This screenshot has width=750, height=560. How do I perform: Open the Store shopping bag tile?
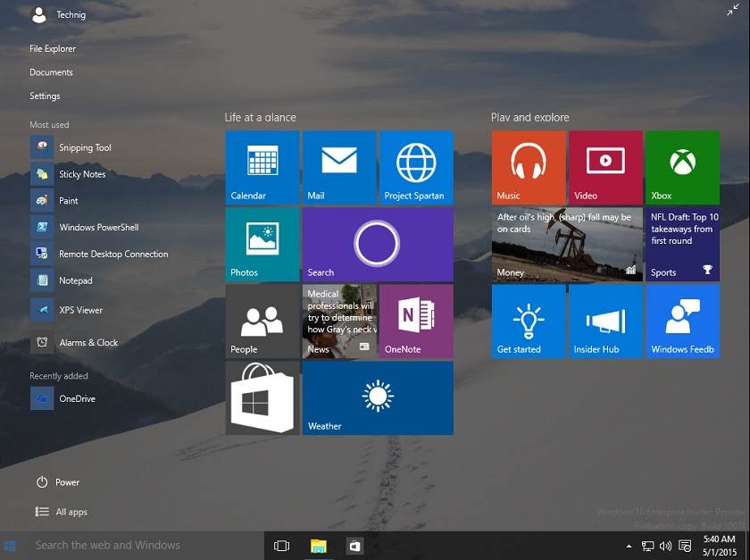pyautogui.click(x=262, y=397)
